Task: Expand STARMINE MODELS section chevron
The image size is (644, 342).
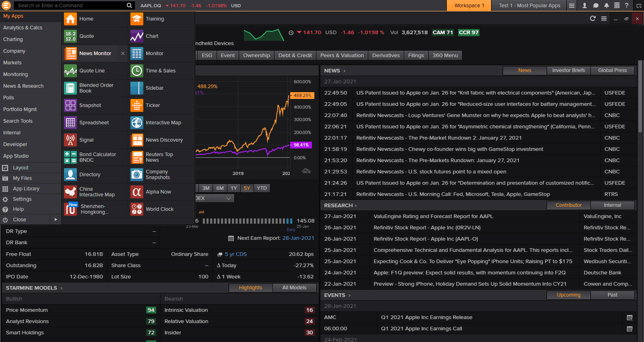Action: click(62, 288)
